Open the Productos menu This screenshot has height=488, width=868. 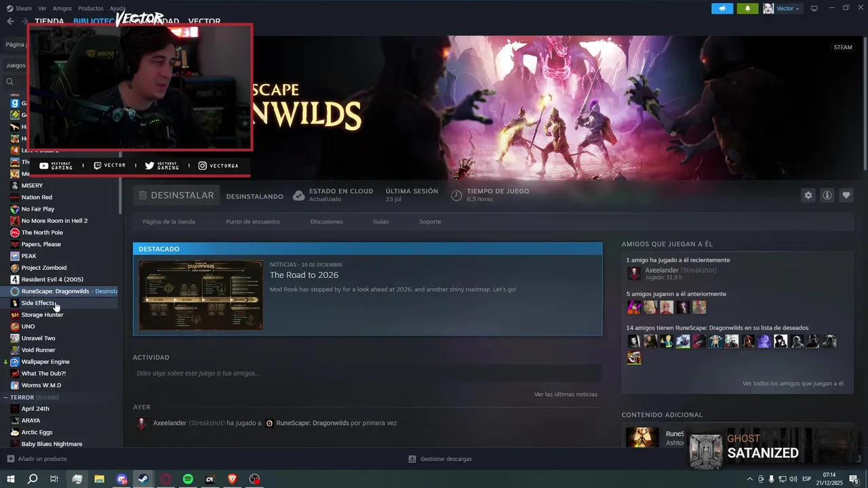[91, 8]
